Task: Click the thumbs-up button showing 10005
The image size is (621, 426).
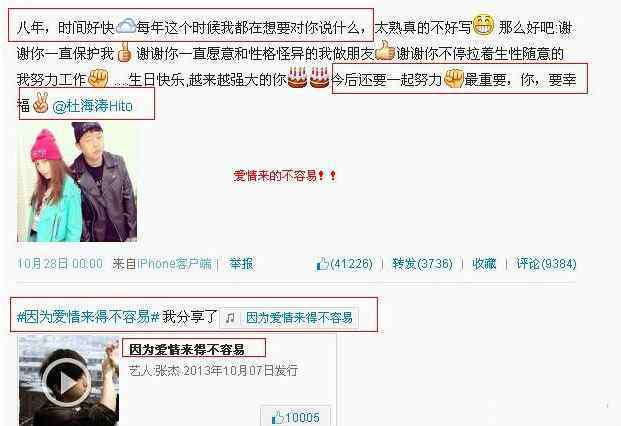Action: [x=295, y=417]
